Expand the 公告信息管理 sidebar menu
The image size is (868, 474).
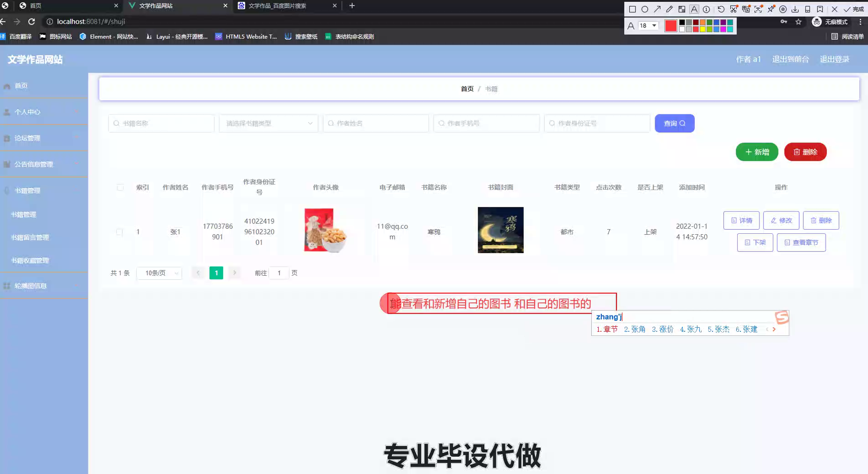pos(44,164)
